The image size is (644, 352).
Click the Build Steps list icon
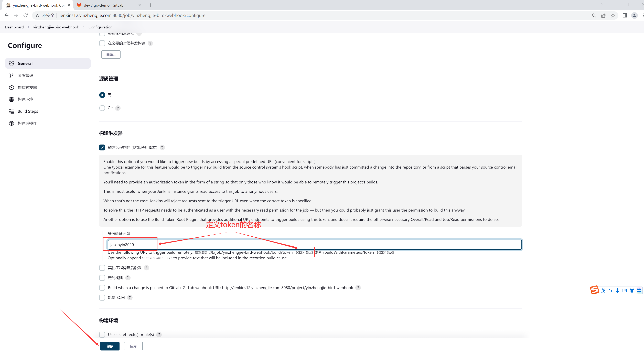click(x=12, y=111)
